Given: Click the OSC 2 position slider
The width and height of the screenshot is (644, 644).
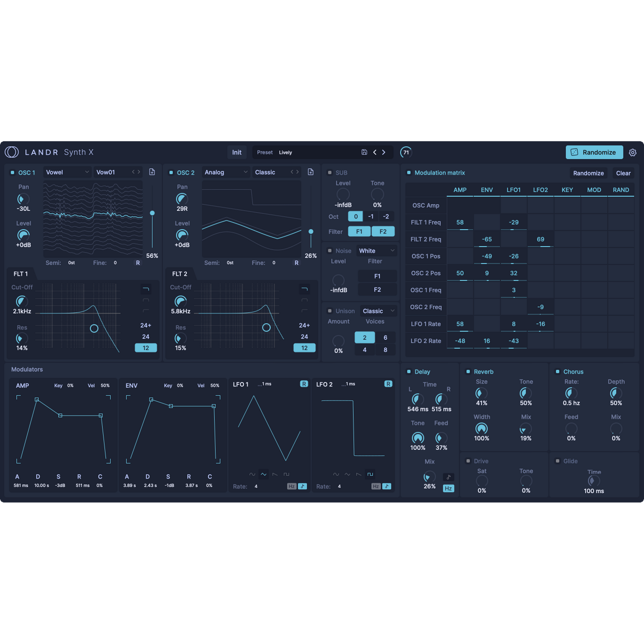Looking at the screenshot, I should tap(311, 231).
